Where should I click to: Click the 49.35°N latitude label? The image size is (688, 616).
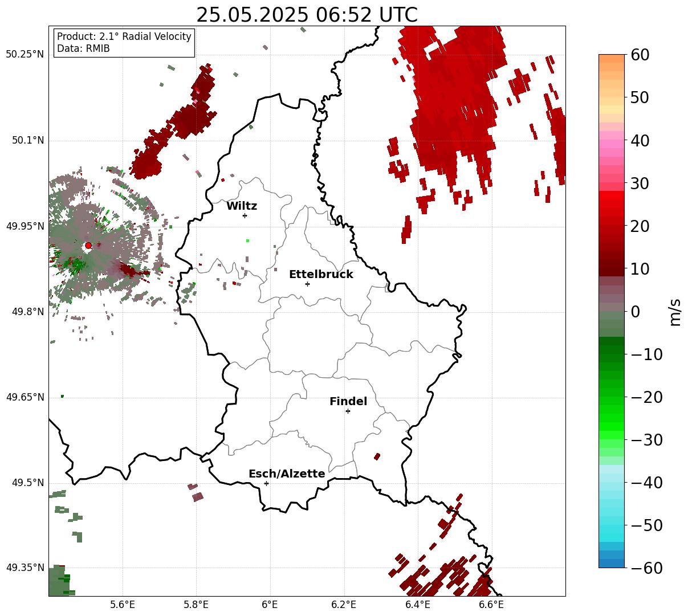click(x=25, y=568)
